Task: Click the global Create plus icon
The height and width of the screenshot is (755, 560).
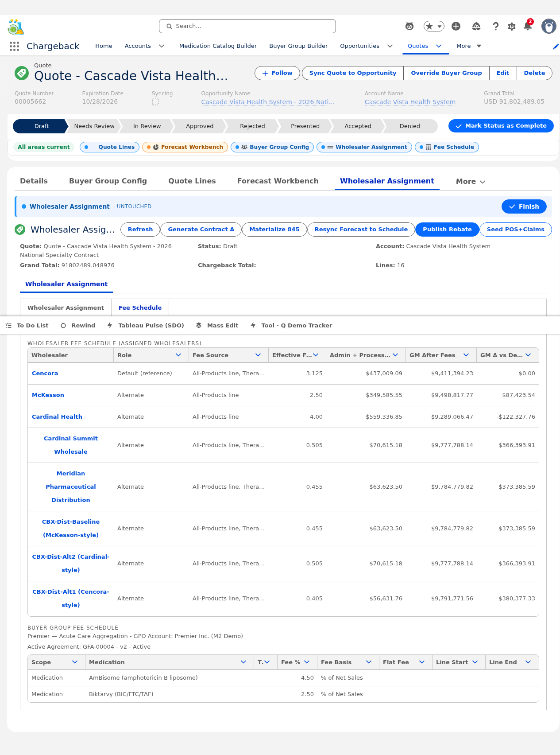Action: pos(456,26)
